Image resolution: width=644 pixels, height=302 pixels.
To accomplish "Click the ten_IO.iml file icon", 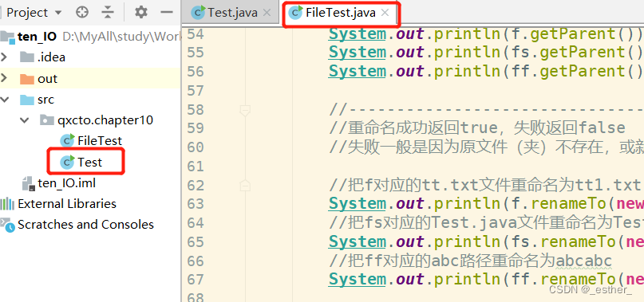I will [x=28, y=183].
